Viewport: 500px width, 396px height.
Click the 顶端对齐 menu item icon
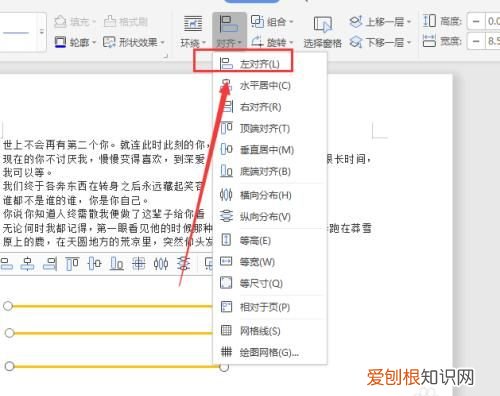pos(226,128)
